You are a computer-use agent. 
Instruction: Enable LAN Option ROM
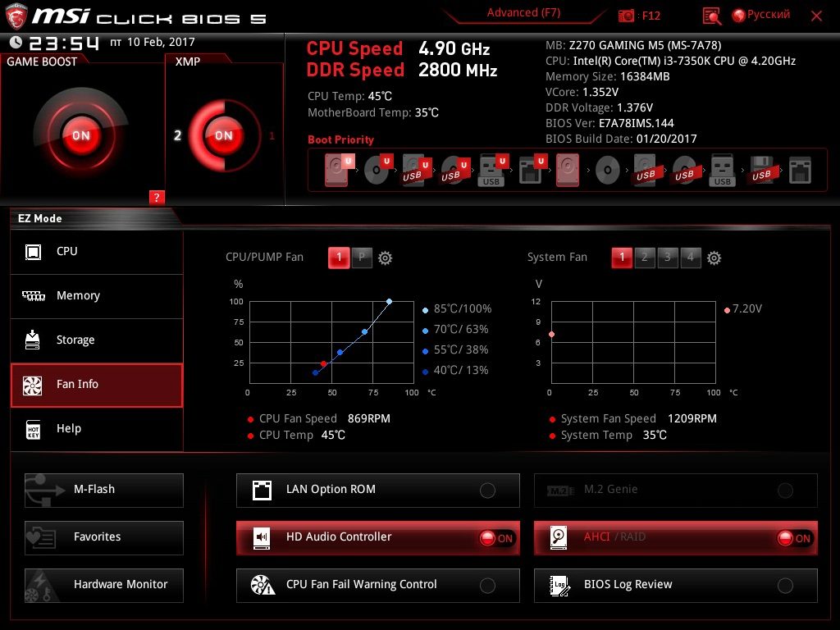[x=377, y=491]
